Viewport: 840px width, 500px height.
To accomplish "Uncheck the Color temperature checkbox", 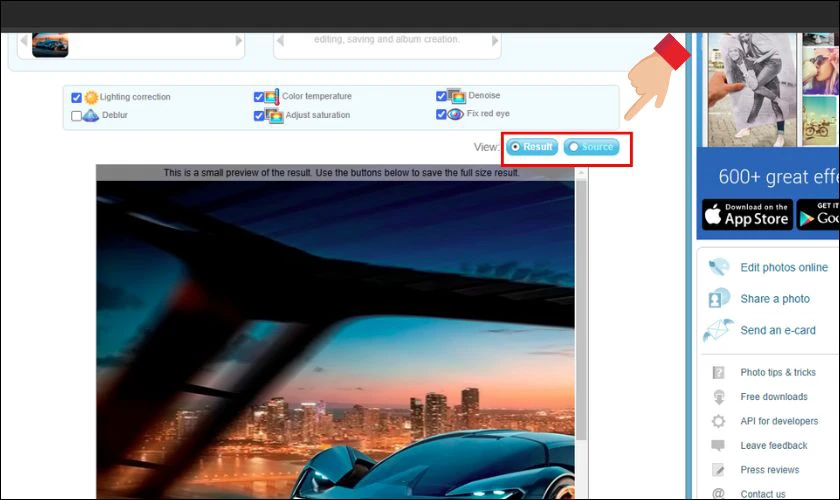I will click(259, 97).
